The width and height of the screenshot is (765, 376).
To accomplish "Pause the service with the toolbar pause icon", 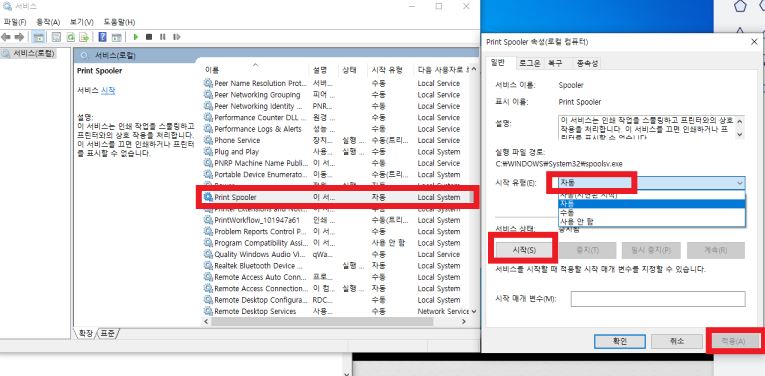I will point(162,37).
